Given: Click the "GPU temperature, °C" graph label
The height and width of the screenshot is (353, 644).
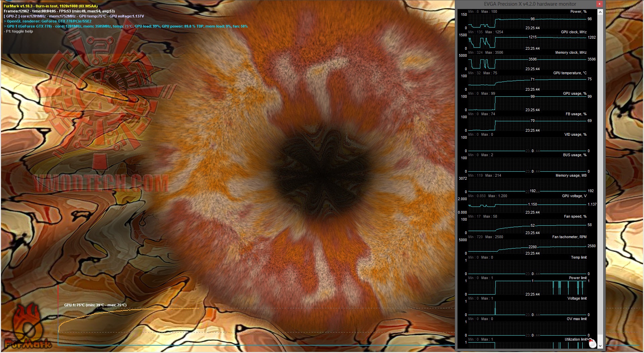Looking at the screenshot, I should (570, 73).
